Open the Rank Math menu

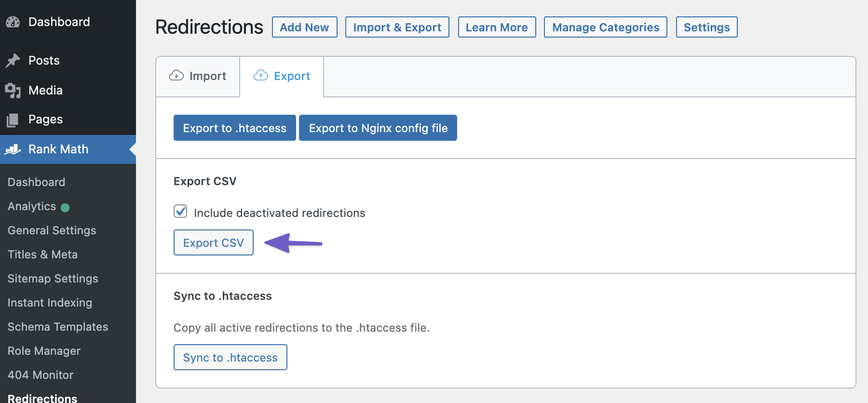68,149
